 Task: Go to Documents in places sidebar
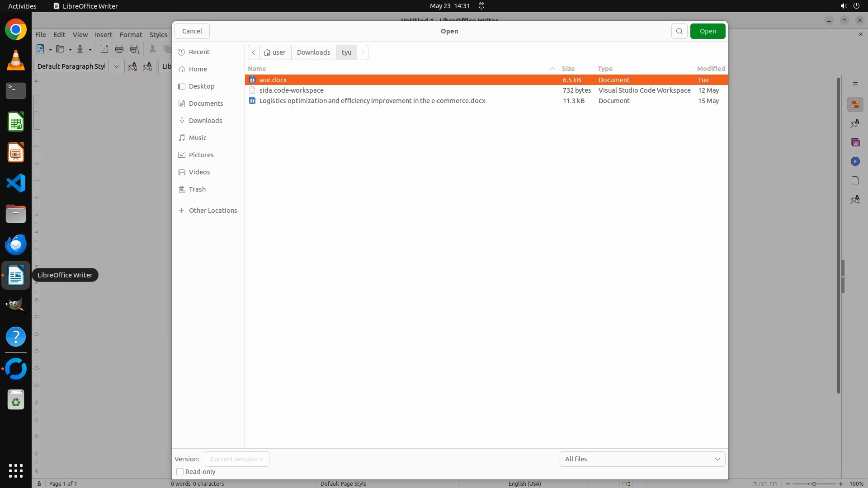tap(206, 103)
